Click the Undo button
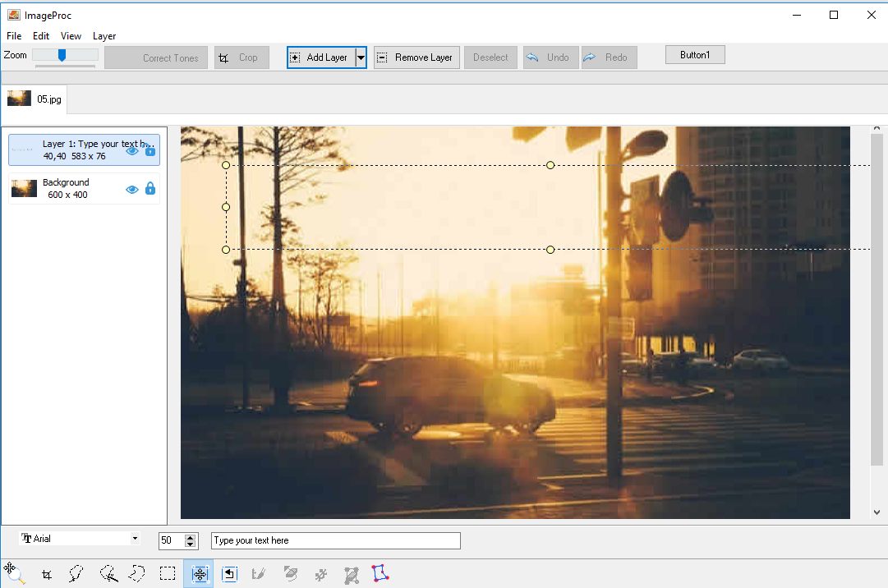Screen dimensions: 888x588 [551, 57]
